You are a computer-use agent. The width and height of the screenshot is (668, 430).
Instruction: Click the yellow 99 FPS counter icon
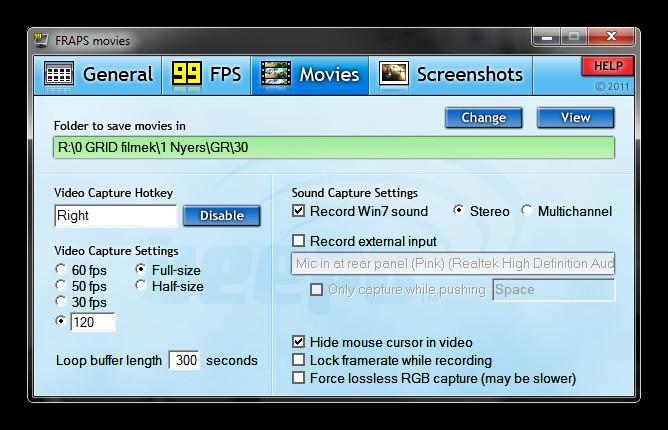[x=187, y=74]
